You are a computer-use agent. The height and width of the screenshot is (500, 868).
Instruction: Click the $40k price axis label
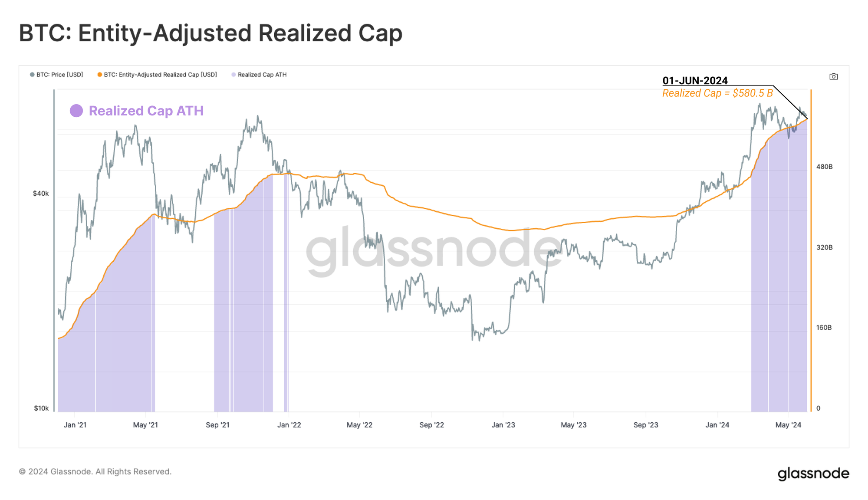coord(41,194)
